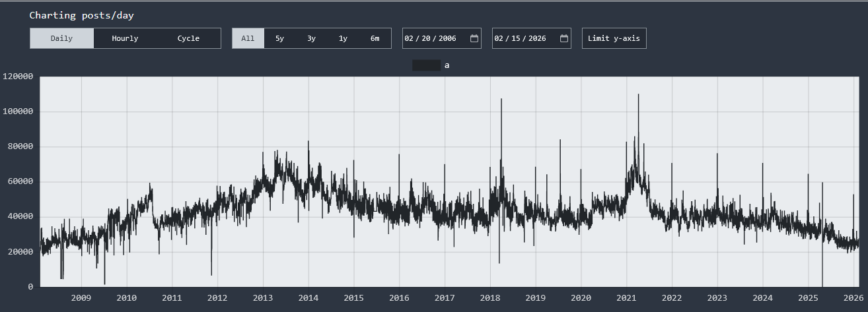868x312 pixels.
Task: Click the 80000 y-axis label
Action: [x=20, y=146]
